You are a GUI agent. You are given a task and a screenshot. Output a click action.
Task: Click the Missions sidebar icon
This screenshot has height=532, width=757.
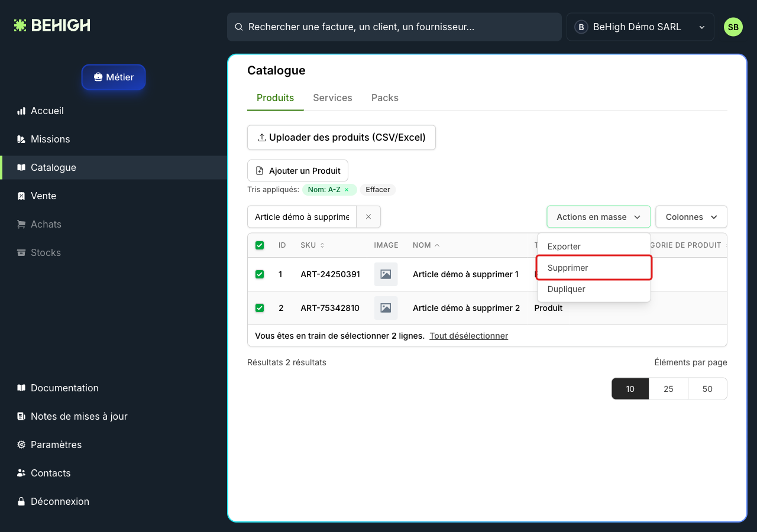point(21,139)
